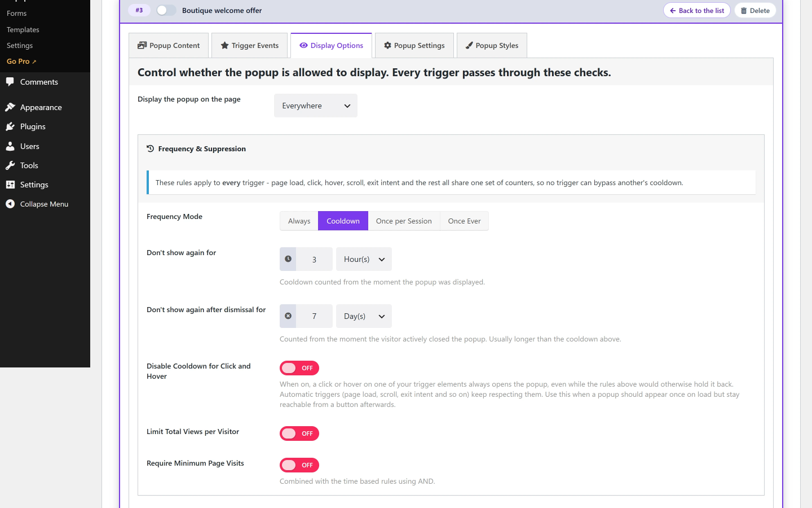Click the Settings sliders icon in sidebar

point(10,185)
